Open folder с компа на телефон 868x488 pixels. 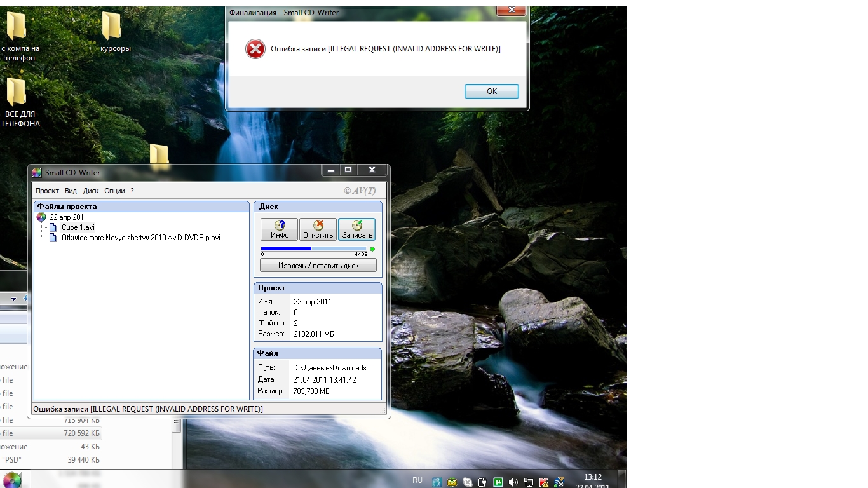pos(20,36)
